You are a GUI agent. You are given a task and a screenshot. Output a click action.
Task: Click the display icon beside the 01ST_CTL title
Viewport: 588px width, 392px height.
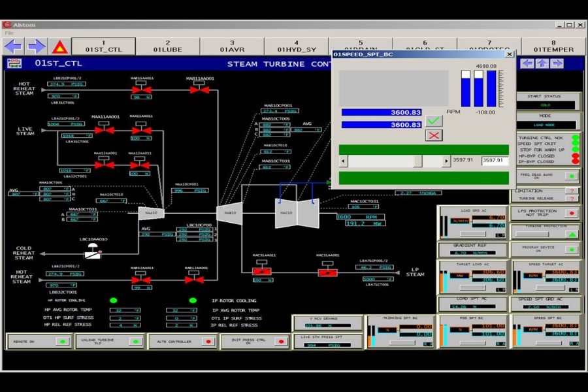pyautogui.click(x=14, y=63)
